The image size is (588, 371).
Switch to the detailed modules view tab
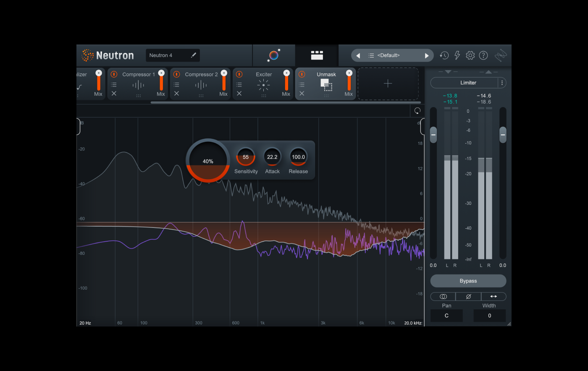[317, 55]
